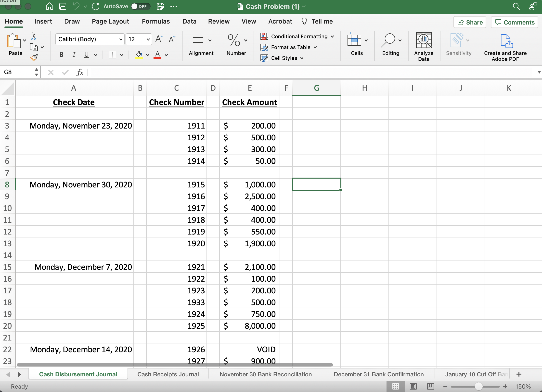Viewport: 542px width, 392px height.
Task: Apply bold formatting
Action: [61, 54]
